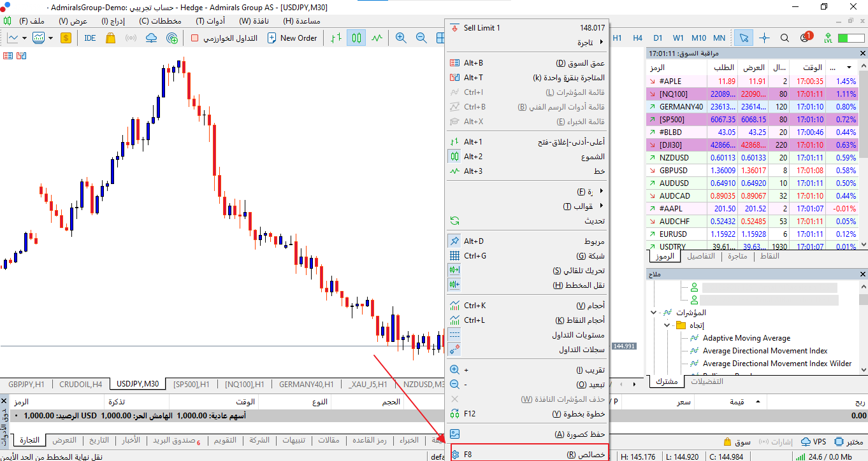The image size is (868, 461).
Task: Select خصائص (R) properties in context menu
Action: coord(528,455)
